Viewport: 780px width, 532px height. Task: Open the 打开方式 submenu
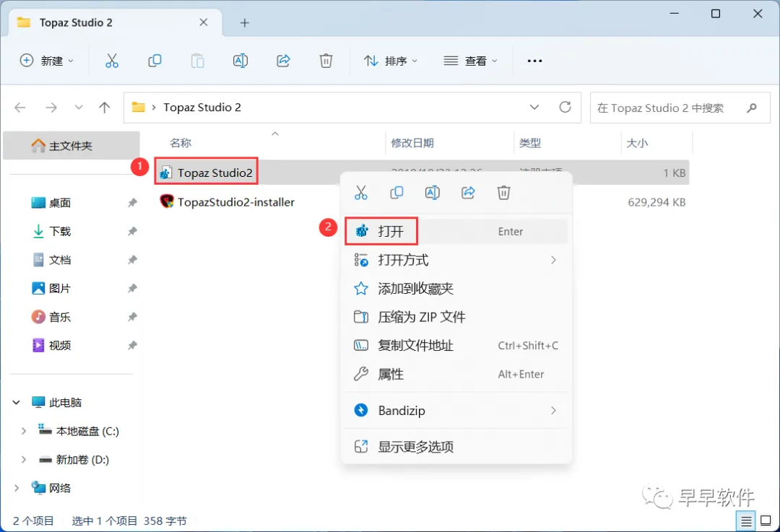(x=456, y=260)
